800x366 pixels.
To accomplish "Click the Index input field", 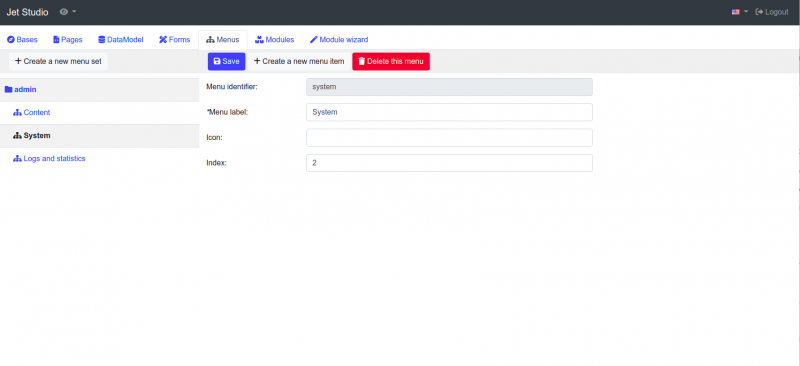I will pos(449,163).
